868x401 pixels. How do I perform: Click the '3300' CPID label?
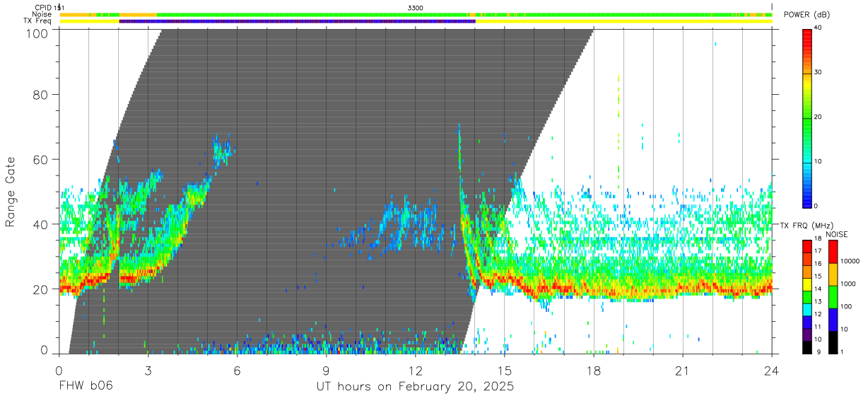(416, 8)
